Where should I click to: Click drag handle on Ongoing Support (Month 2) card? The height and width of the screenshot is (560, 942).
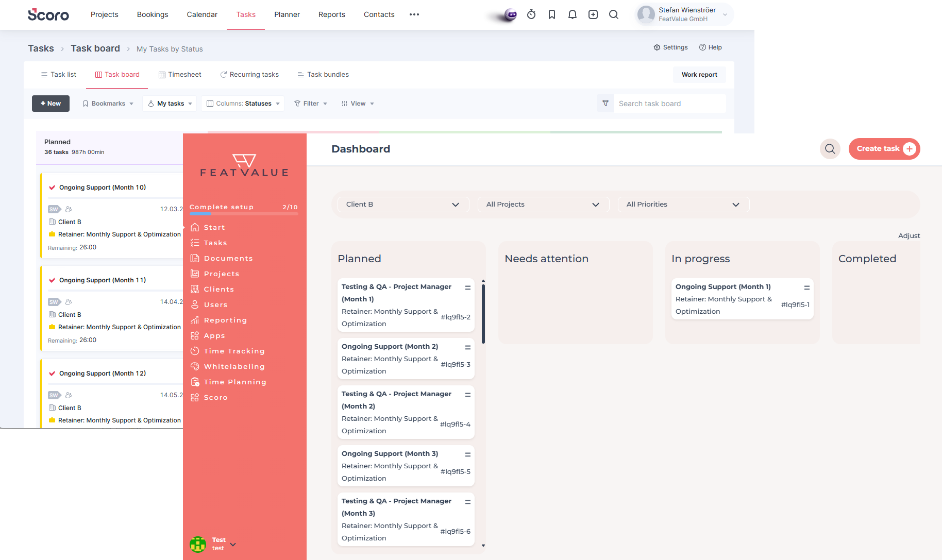click(468, 347)
